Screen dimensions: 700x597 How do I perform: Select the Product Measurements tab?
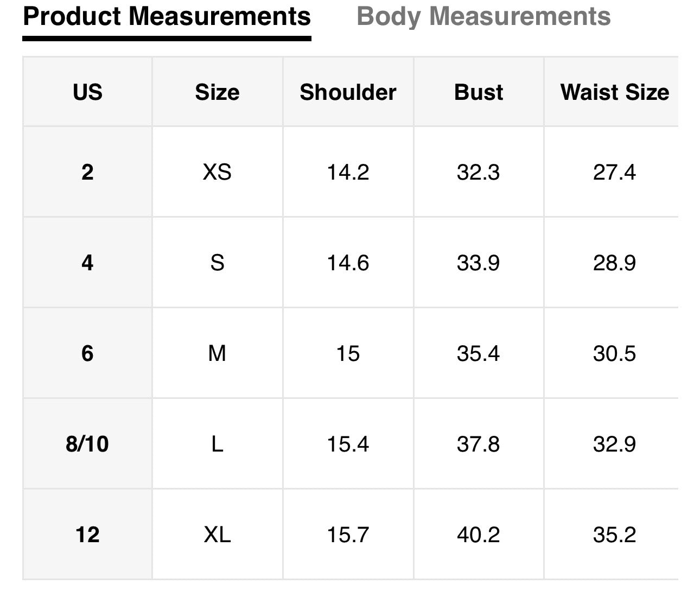[167, 16]
